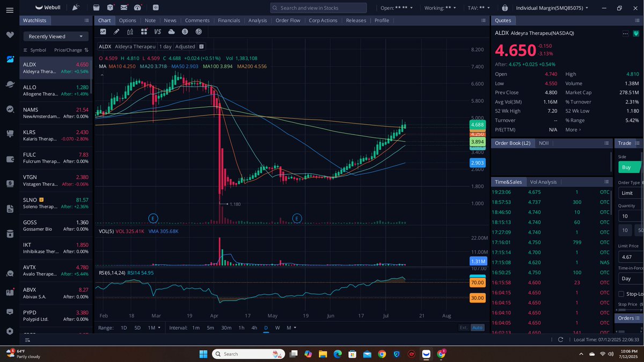Open the multi-chart grid layout icon
This screenshot has width=644, height=362.
click(144, 32)
